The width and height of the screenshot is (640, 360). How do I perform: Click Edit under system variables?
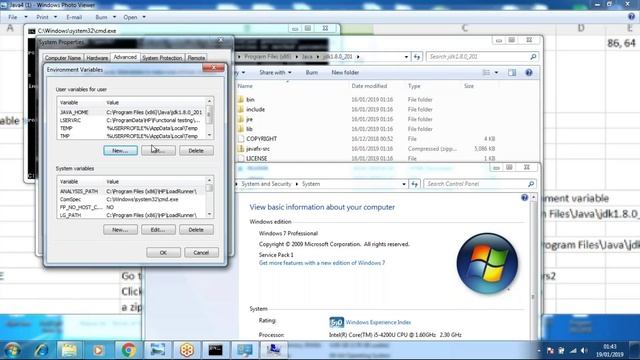158,230
